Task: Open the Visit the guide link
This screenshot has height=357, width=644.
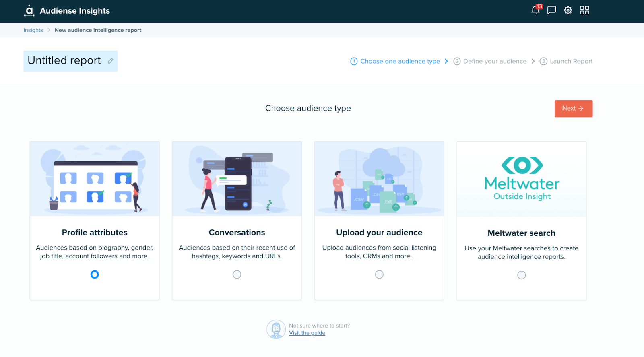Action: click(307, 333)
